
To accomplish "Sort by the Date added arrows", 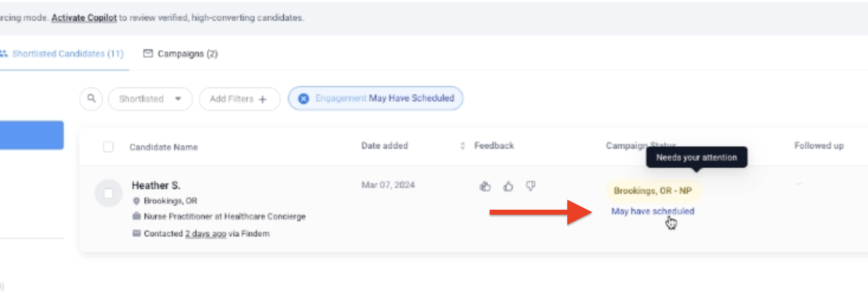I will [x=462, y=146].
